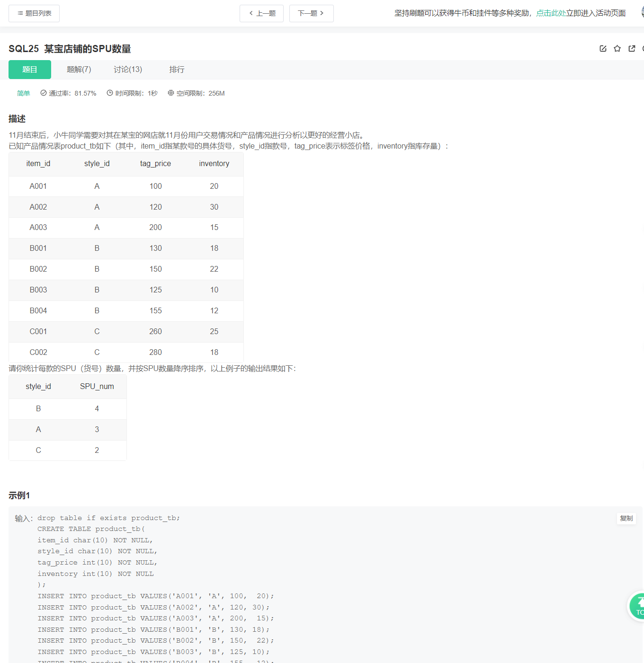This screenshot has width=644, height=663.
Task: Click inventory value 25
Action: coord(214,332)
